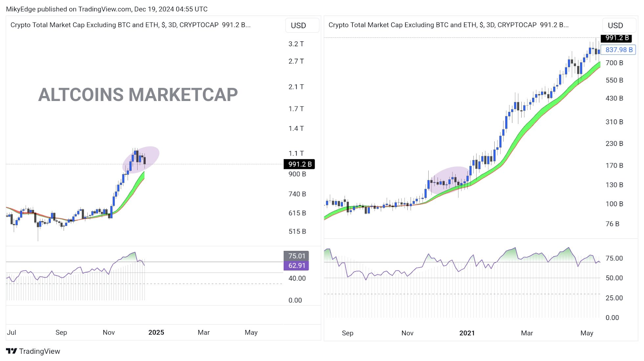The width and height of the screenshot is (644, 361).
Task: Click the chart title of the ALTCOINS MARKETCAP chart
Action: 130,25
